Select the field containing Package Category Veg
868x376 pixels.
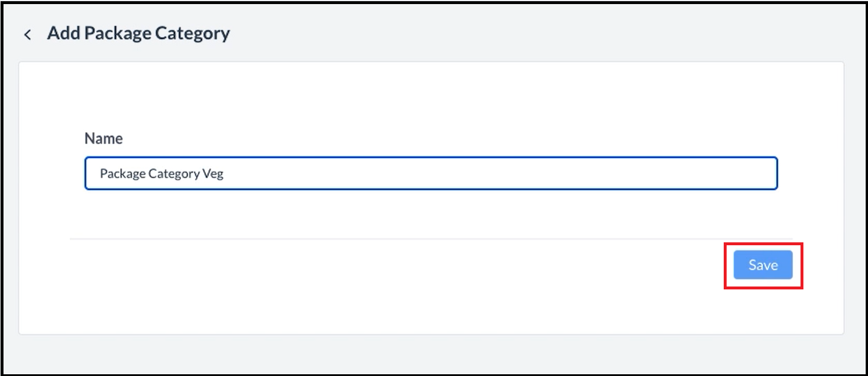(431, 173)
